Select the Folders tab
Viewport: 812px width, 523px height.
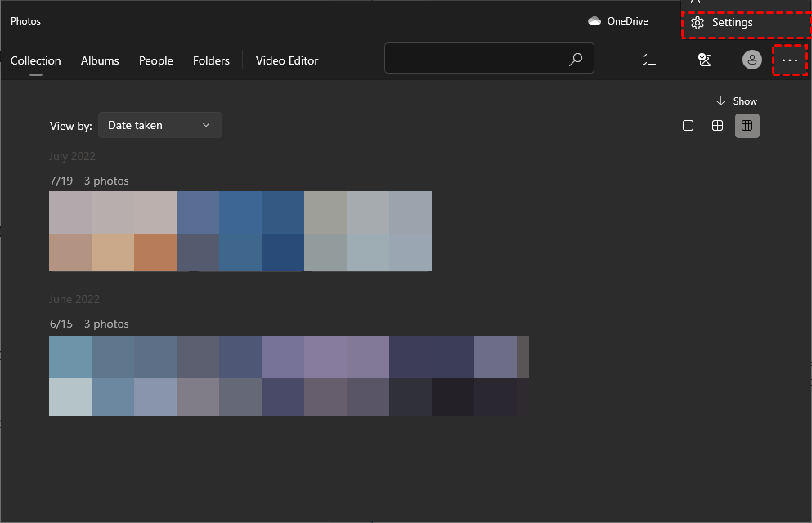pos(211,60)
